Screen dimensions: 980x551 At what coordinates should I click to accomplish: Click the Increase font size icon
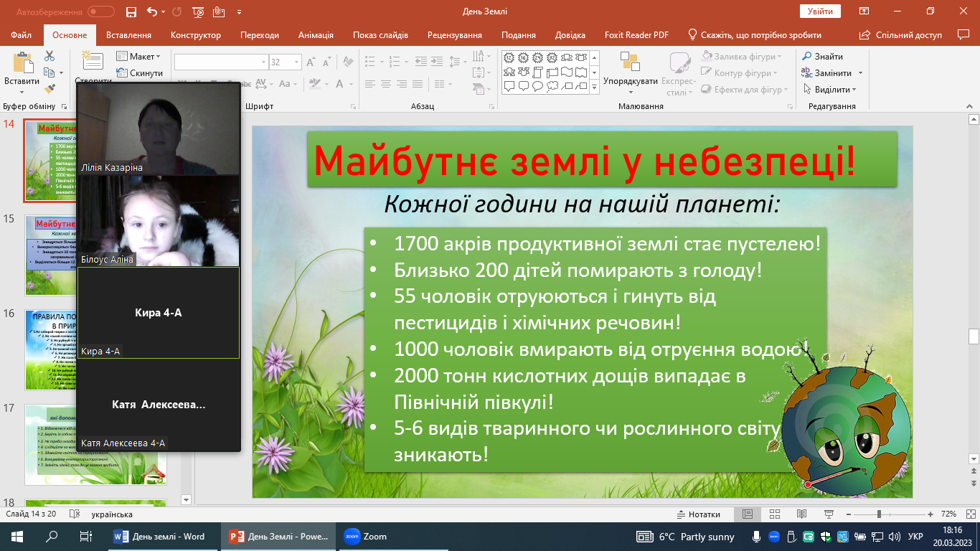coord(310,62)
